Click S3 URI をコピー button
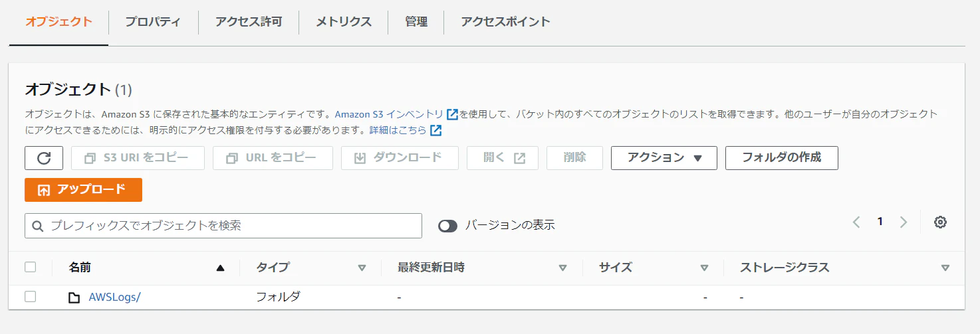Image resolution: width=980 pixels, height=334 pixels. (x=138, y=158)
